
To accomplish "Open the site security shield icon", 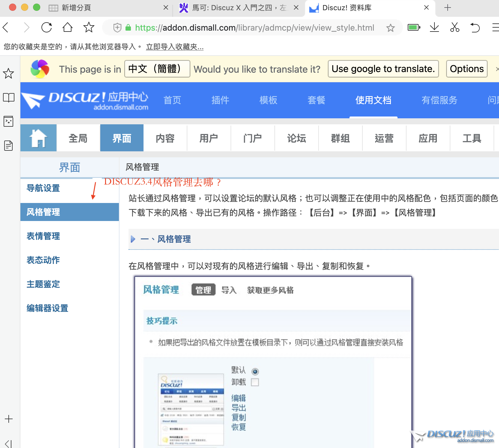I will pos(117,28).
